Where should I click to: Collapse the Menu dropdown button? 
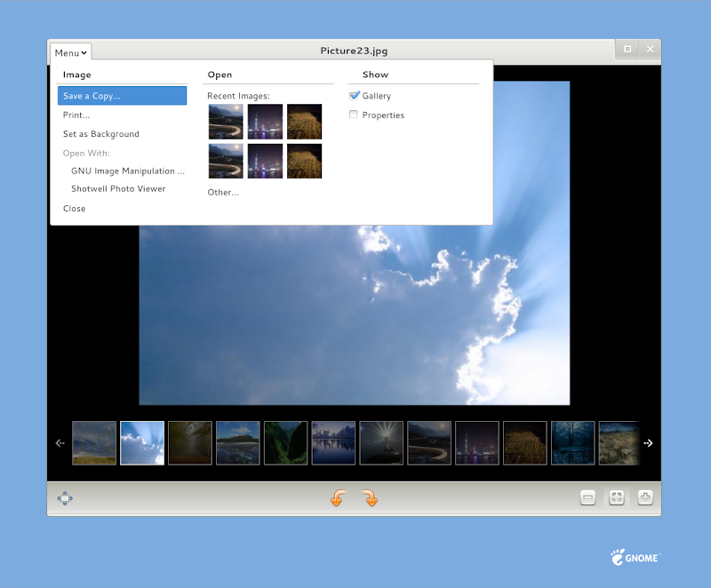tap(71, 52)
